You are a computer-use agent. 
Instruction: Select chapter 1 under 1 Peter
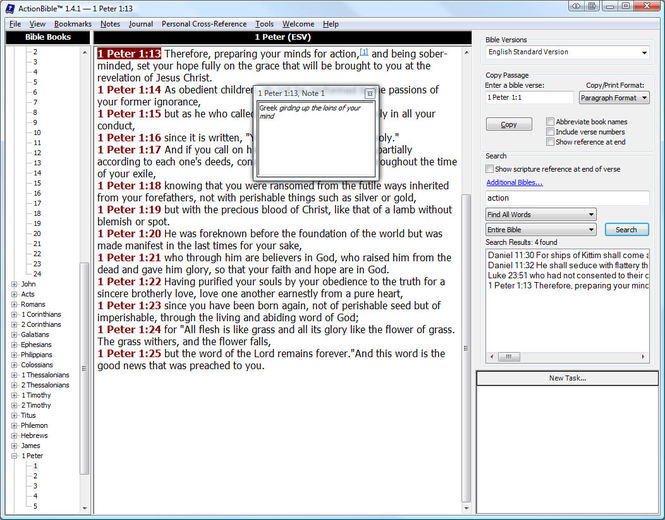pyautogui.click(x=35, y=466)
